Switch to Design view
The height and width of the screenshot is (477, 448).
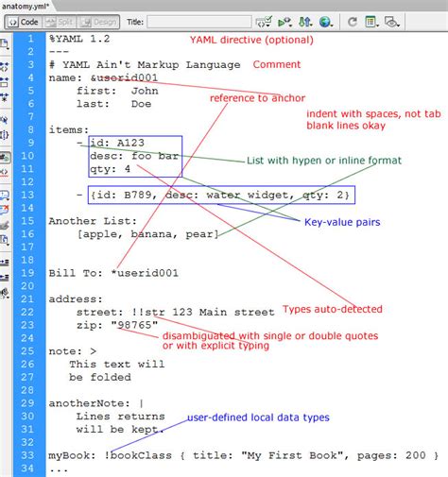coord(98,22)
